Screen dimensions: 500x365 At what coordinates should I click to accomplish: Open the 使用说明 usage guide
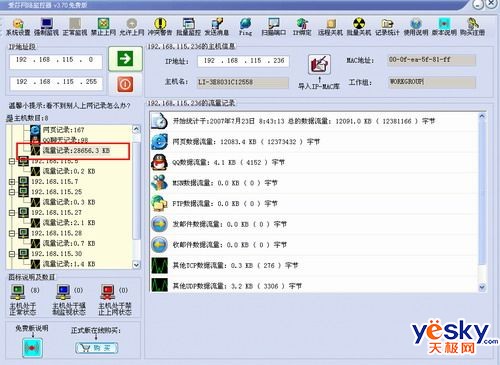416,27
